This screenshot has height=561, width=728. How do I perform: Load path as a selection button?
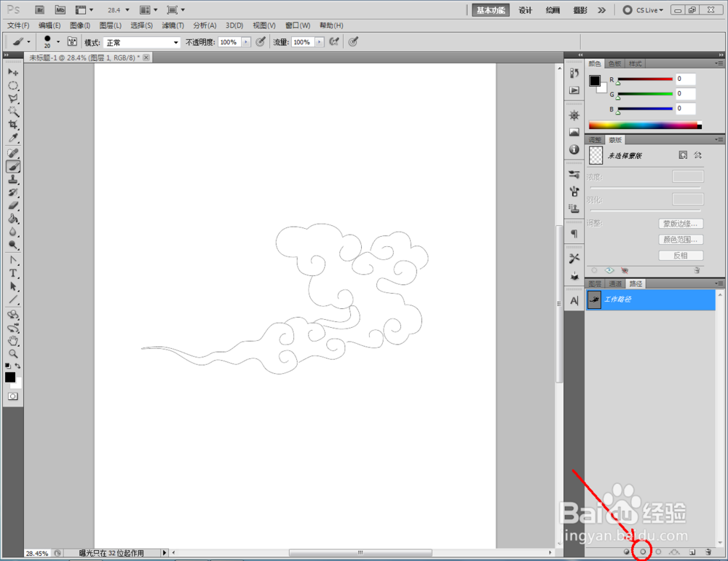(658, 552)
